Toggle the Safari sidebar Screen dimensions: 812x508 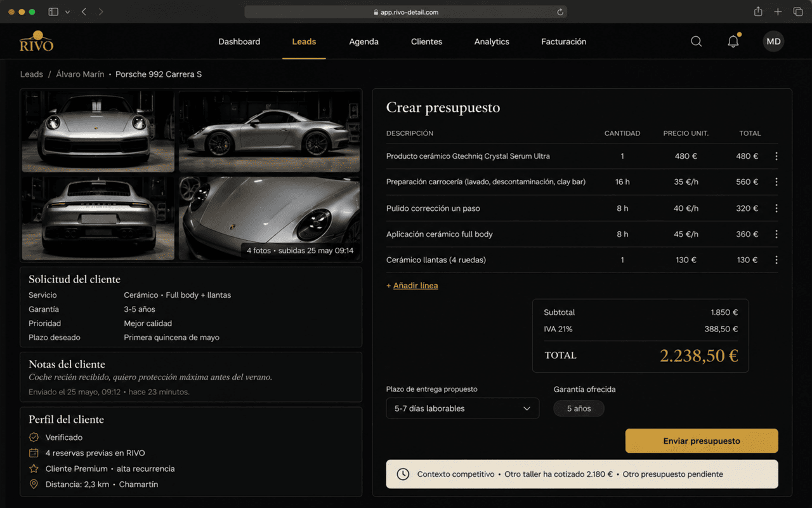[53, 12]
